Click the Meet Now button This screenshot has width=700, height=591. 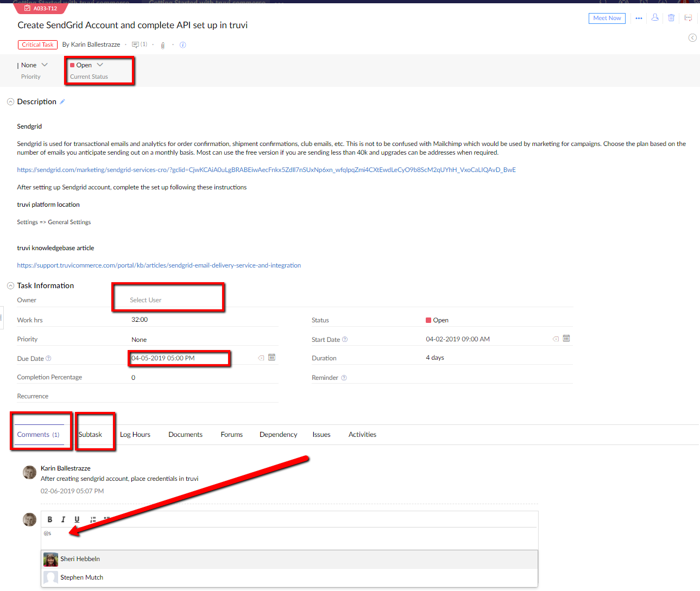607,18
